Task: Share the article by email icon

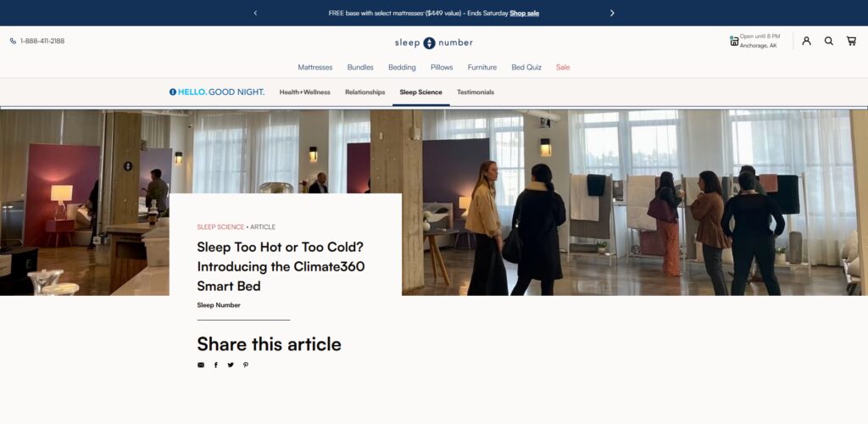Action: pos(201,365)
